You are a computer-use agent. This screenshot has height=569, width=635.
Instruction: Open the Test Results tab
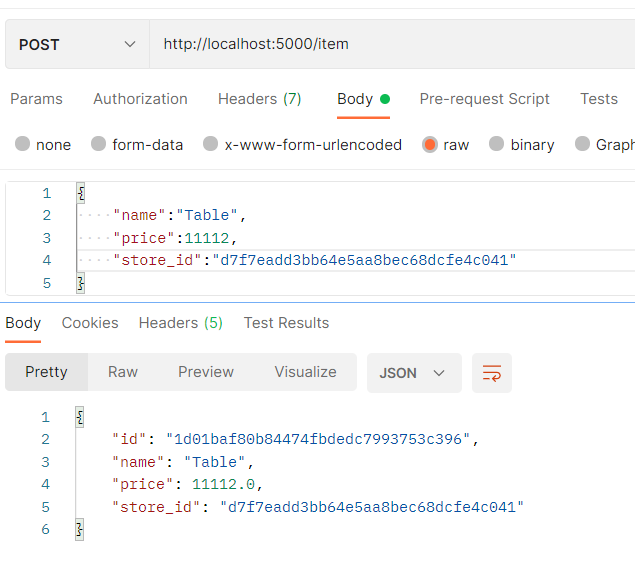point(286,323)
